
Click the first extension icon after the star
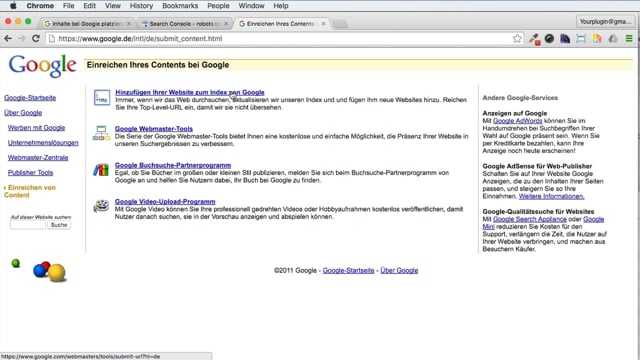click(534, 39)
